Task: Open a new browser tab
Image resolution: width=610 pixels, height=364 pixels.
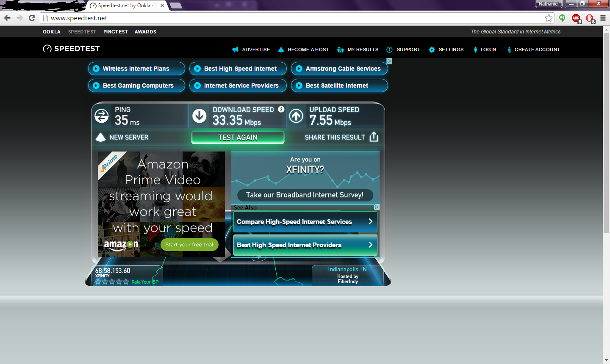Action: [175, 6]
